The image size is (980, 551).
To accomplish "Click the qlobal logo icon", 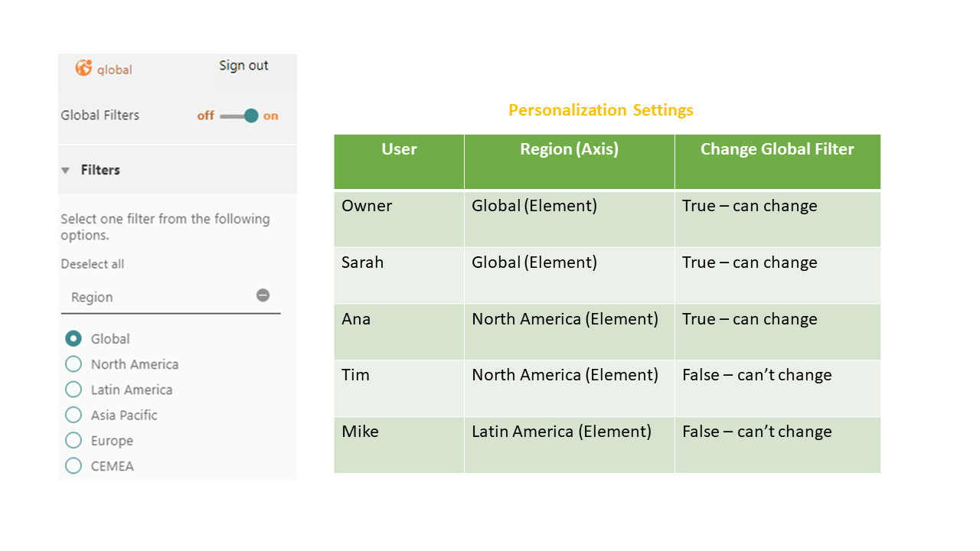I will [x=83, y=68].
